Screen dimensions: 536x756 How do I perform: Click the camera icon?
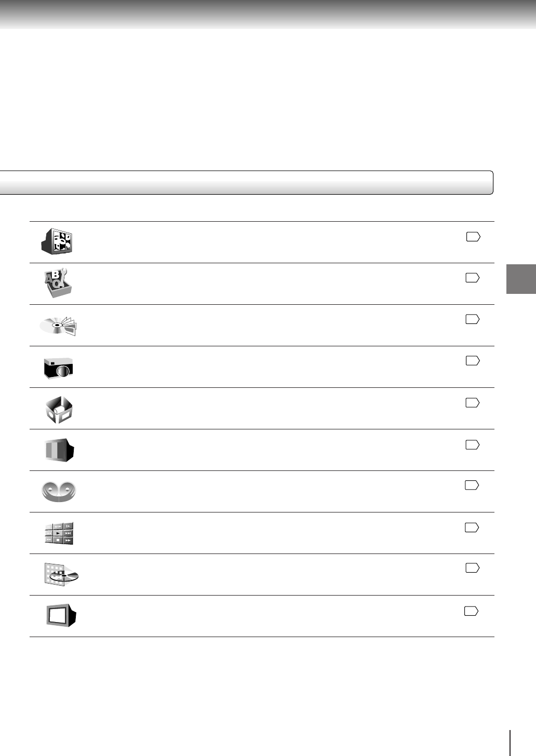[x=58, y=368]
